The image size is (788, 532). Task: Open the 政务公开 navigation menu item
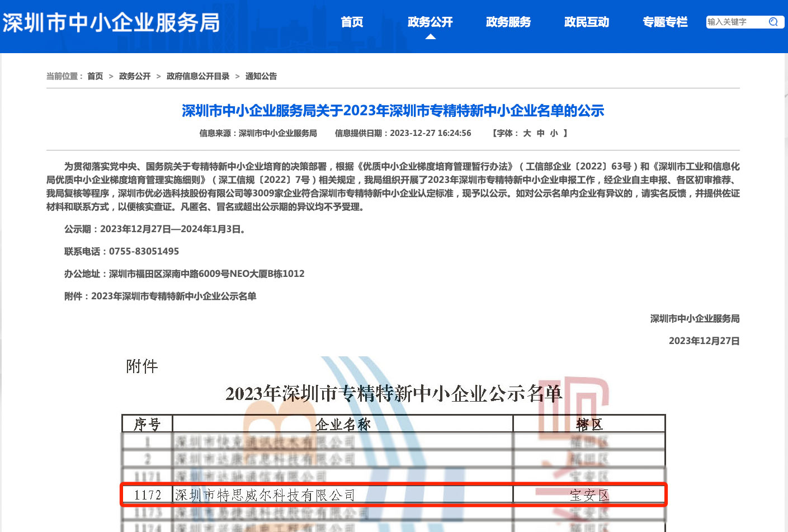coord(430,22)
